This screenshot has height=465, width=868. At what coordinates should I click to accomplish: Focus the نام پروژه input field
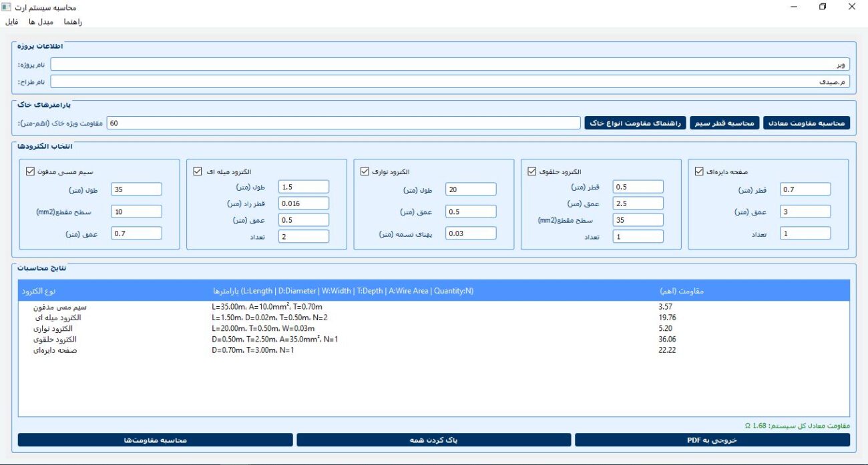449,65
